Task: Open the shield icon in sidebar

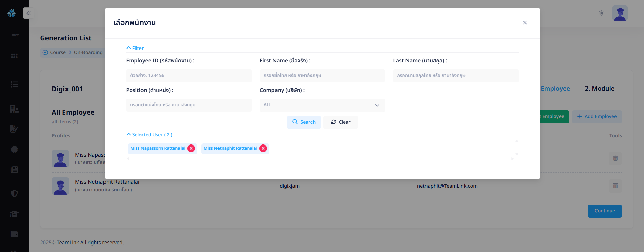Action: point(14,193)
